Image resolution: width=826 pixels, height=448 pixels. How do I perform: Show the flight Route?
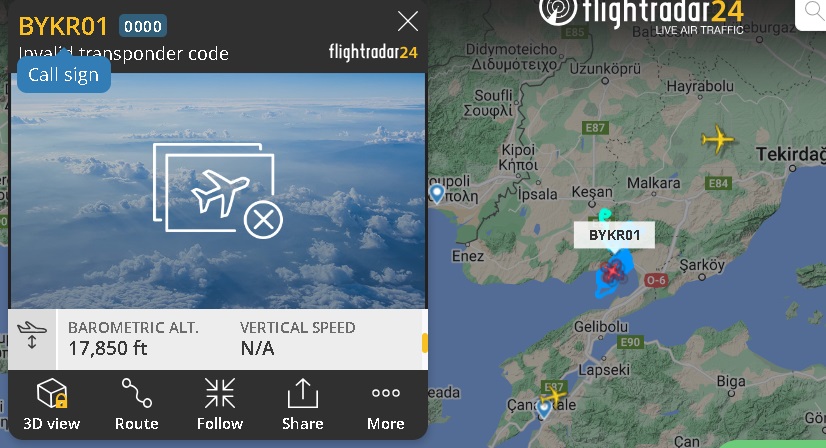tap(136, 404)
